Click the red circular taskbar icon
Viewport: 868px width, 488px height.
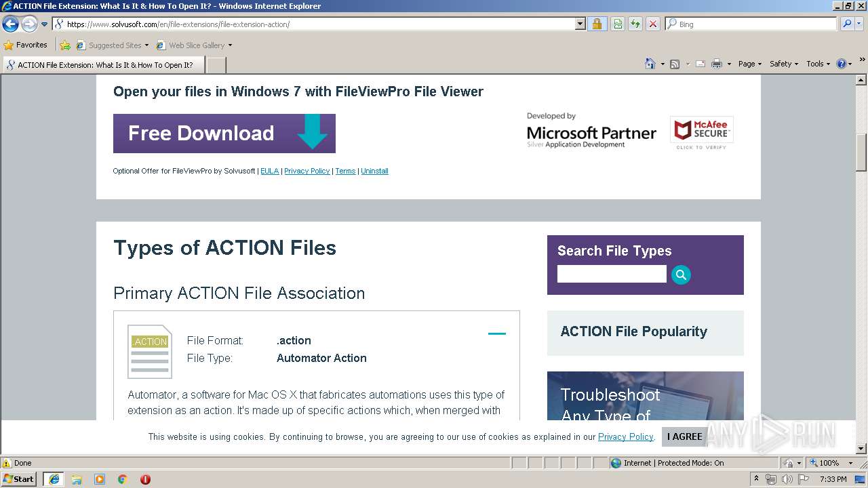[145, 479]
